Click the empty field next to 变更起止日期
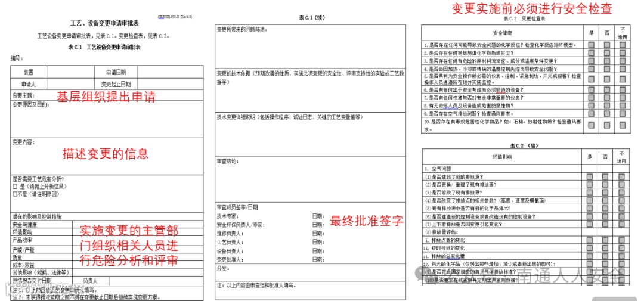This screenshot has height=301, width=644. tap(170, 84)
